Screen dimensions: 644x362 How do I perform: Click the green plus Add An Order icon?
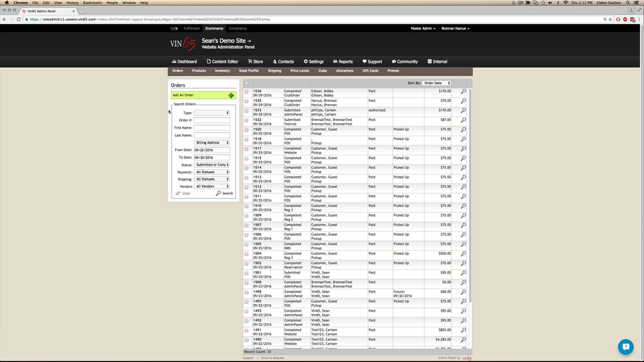coord(231,95)
